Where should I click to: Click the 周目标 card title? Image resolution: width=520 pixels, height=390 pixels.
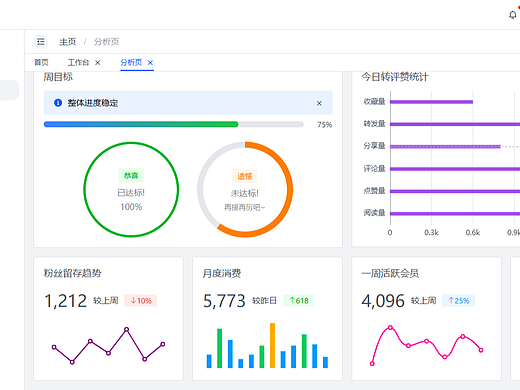[x=58, y=77]
